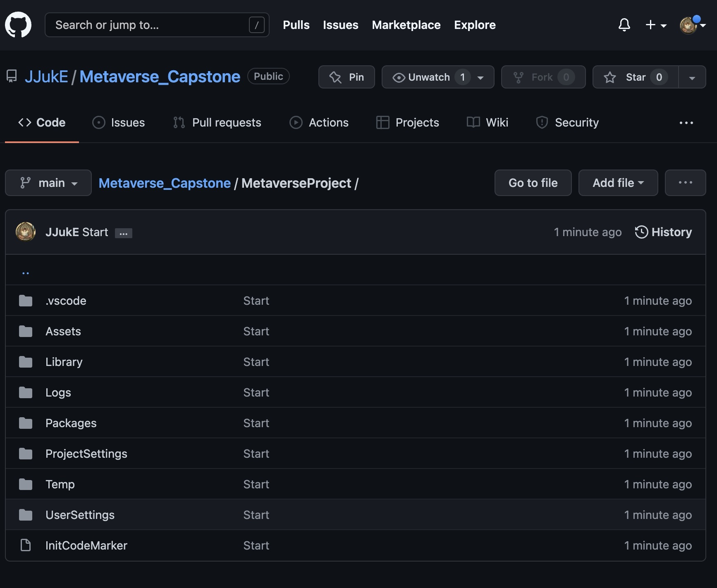The image size is (717, 588).
Task: Open overflow repository tabs menu
Action: coord(686,123)
